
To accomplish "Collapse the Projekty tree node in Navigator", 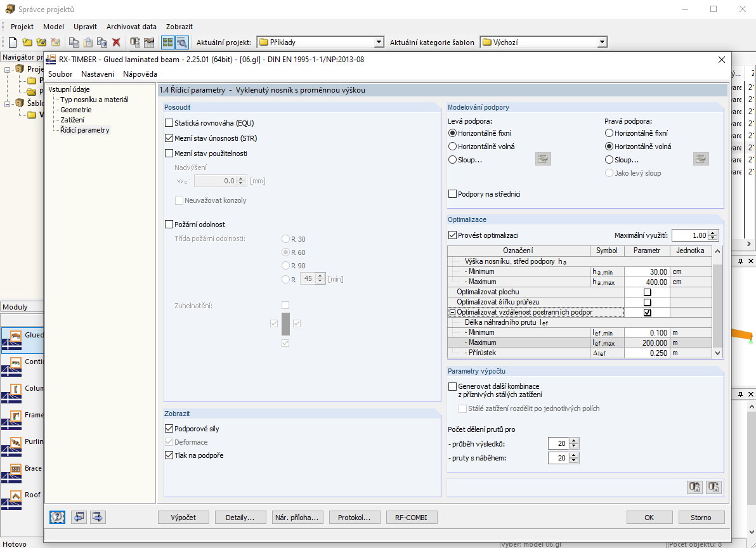I will point(7,69).
